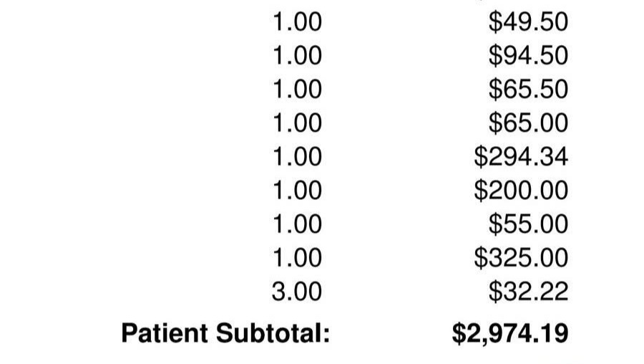Click the $32.22 price
644x364 pixels.
click(528, 291)
